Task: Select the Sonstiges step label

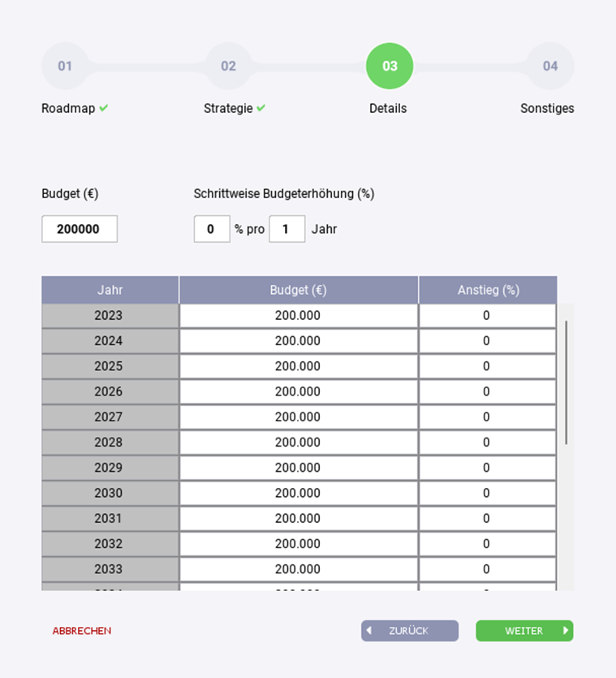Action: 547,109
